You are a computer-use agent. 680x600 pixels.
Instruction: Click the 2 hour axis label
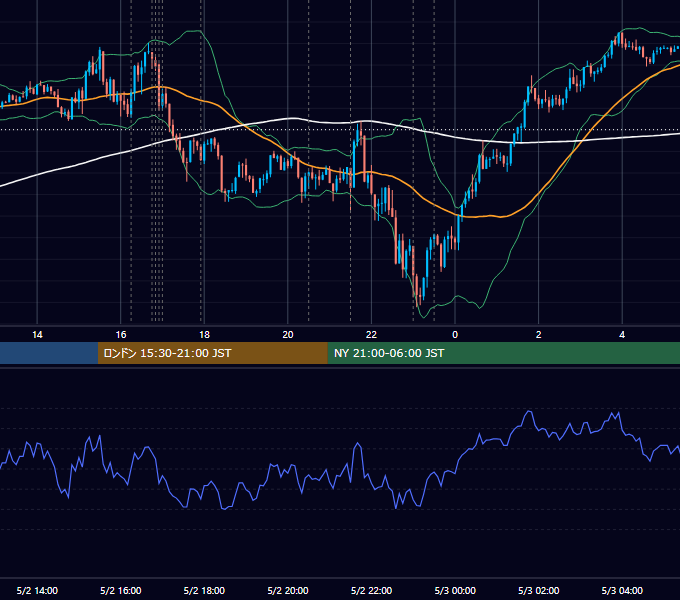click(x=539, y=335)
